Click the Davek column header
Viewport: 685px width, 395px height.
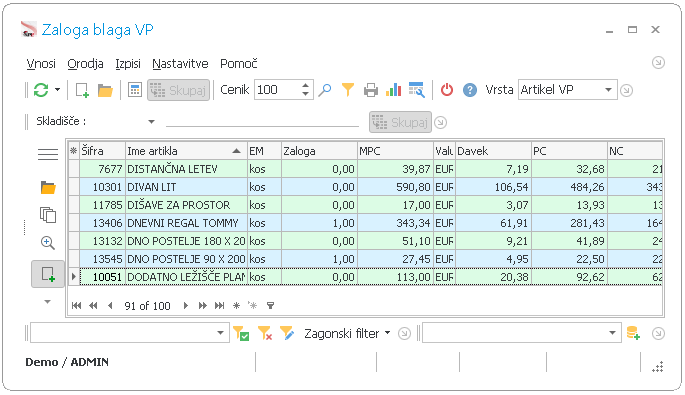point(493,151)
